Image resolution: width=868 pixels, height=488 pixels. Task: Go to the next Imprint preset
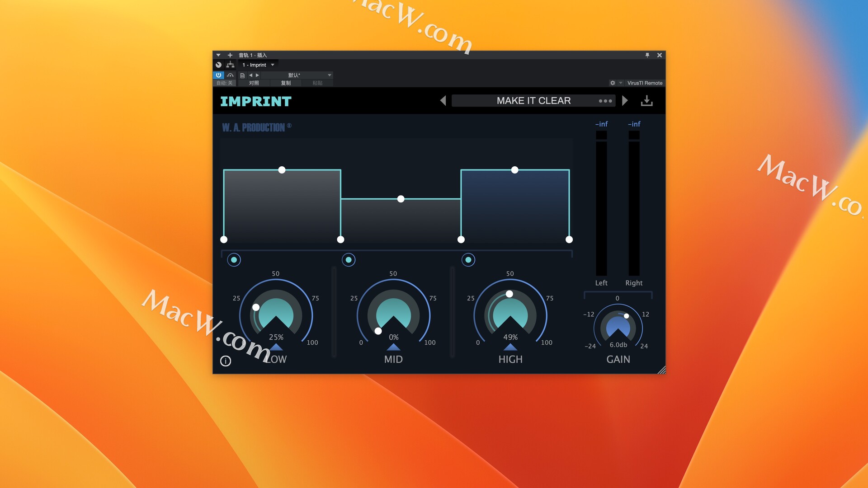(x=625, y=101)
